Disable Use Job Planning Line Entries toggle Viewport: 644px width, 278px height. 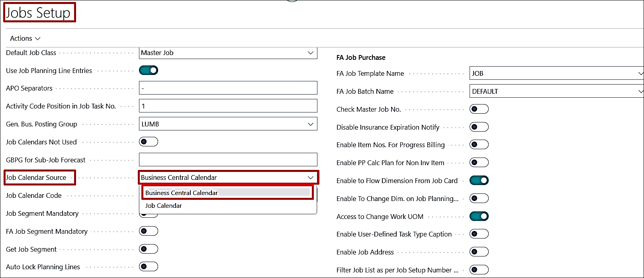[x=149, y=71]
